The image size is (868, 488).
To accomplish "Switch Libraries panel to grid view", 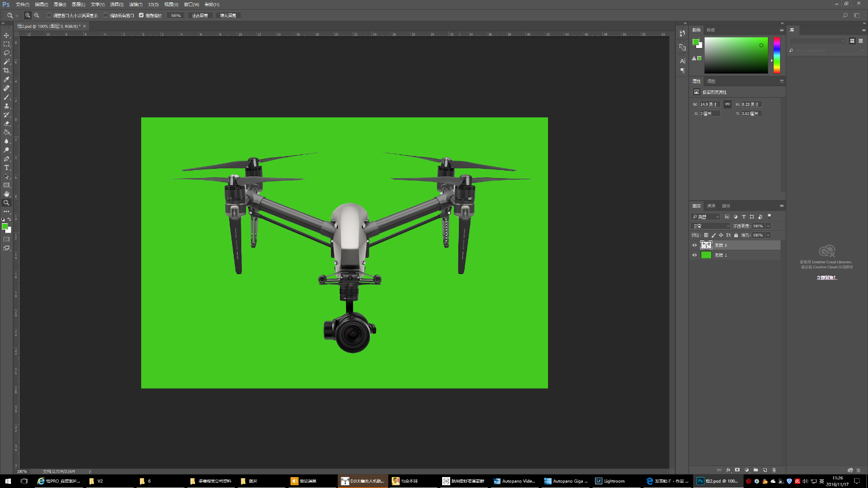I will (x=852, y=41).
